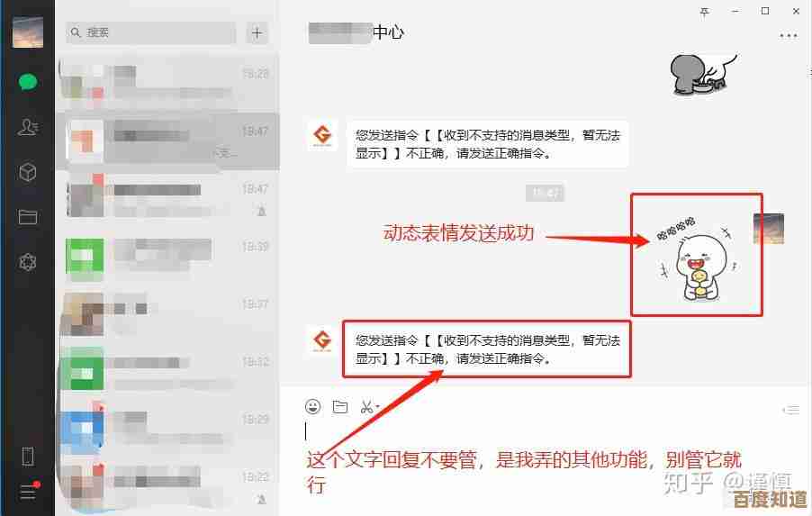The height and width of the screenshot is (516, 812).
Task: Open the Moments shutter icon in sidebar
Action: (x=27, y=262)
